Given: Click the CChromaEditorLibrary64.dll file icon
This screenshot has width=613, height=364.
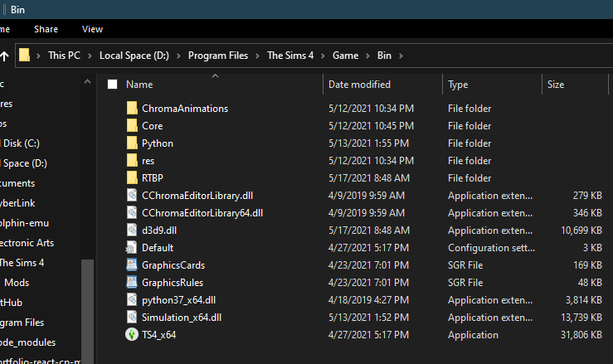Looking at the screenshot, I should [132, 213].
